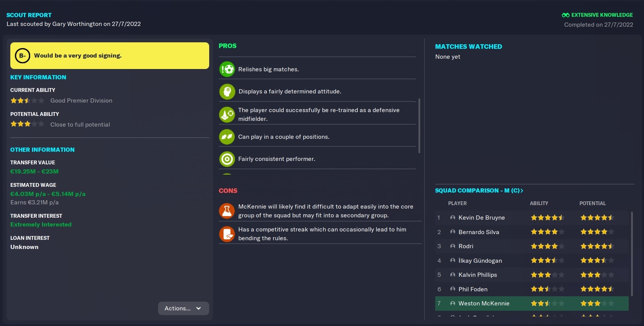
Task: Open Kevin De Bruyne's profile
Action: click(x=481, y=218)
